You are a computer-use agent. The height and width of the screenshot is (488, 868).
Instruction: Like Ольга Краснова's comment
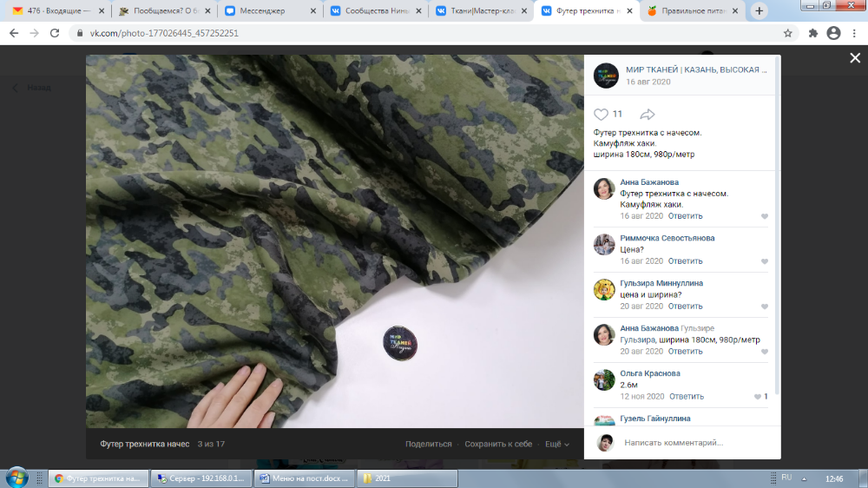coord(757,397)
